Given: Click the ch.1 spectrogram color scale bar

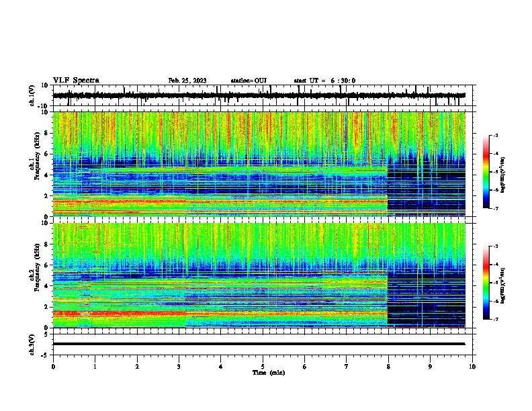Looking at the screenshot, I should click(486, 172).
